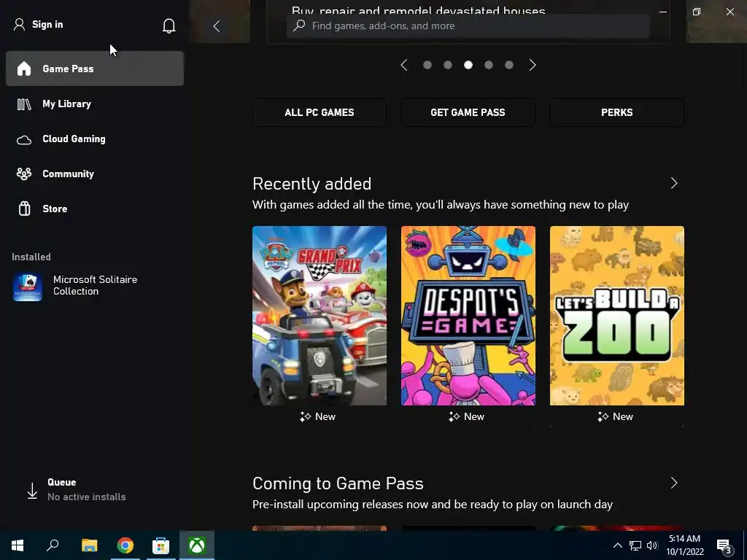The height and width of the screenshot is (560, 747).
Task: Click the Sign in user icon
Action: click(19, 24)
